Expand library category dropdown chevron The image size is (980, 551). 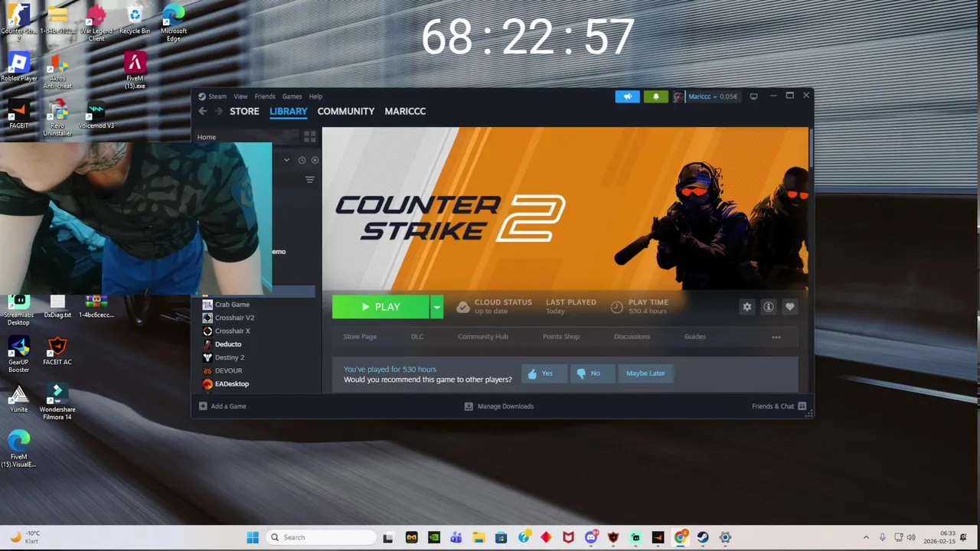pyautogui.click(x=286, y=160)
